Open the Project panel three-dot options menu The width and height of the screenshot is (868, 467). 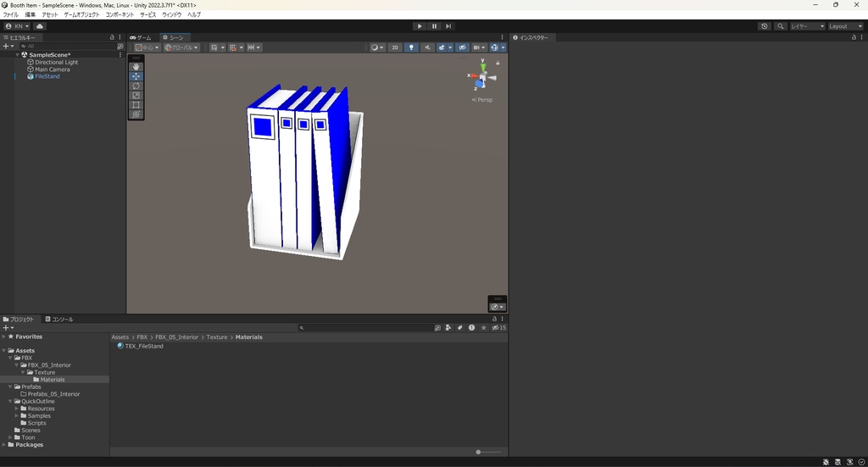click(x=502, y=319)
